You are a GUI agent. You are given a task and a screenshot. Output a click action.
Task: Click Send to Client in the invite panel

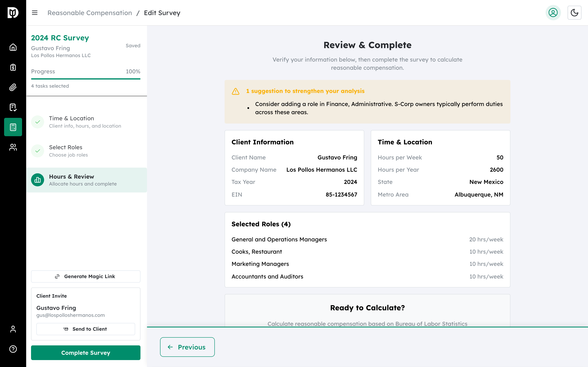(x=86, y=329)
